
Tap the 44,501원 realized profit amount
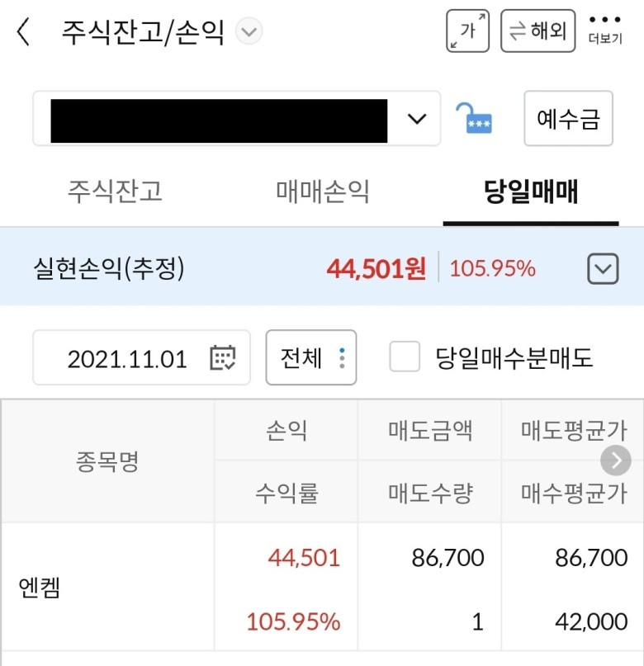tap(376, 268)
